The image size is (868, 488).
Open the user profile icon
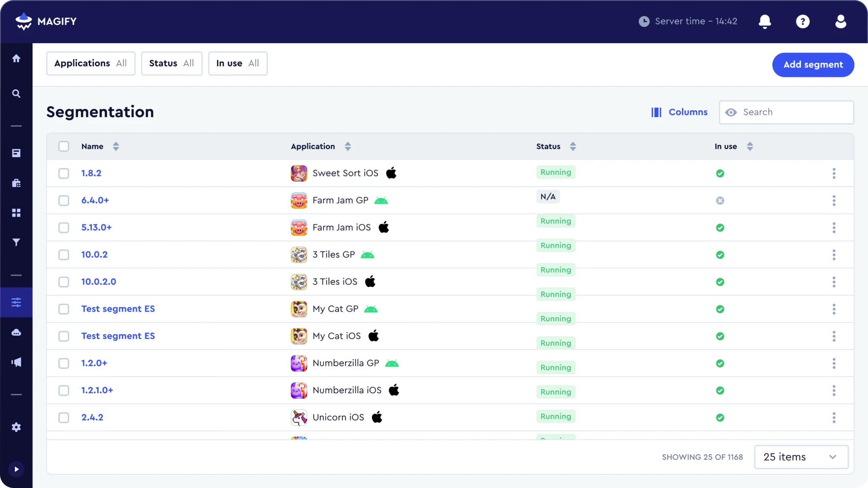pos(840,21)
